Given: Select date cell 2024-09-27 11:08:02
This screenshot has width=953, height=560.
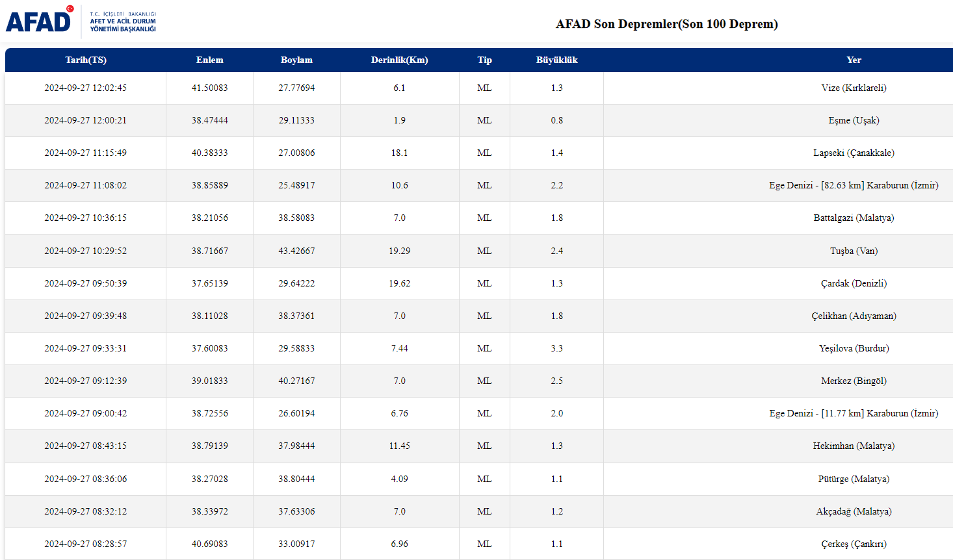Looking at the screenshot, I should click(x=86, y=185).
